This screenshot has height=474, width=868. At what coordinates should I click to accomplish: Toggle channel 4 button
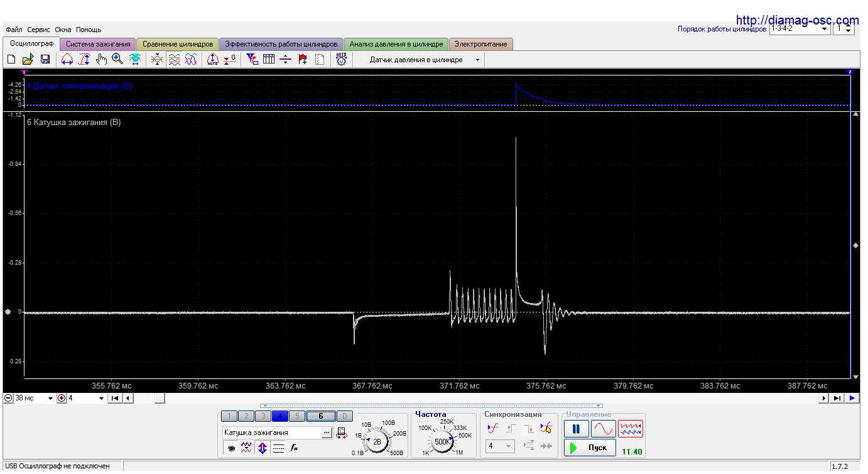click(280, 416)
